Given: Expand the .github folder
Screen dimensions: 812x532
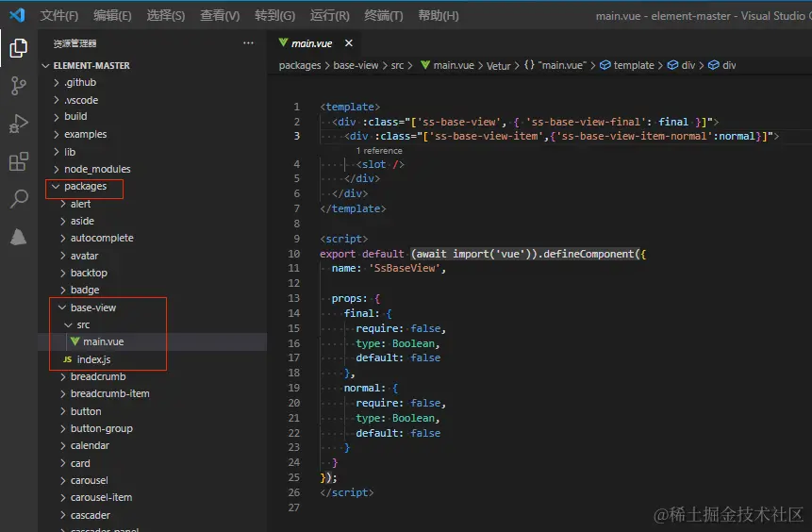Looking at the screenshot, I should [152, 82].
